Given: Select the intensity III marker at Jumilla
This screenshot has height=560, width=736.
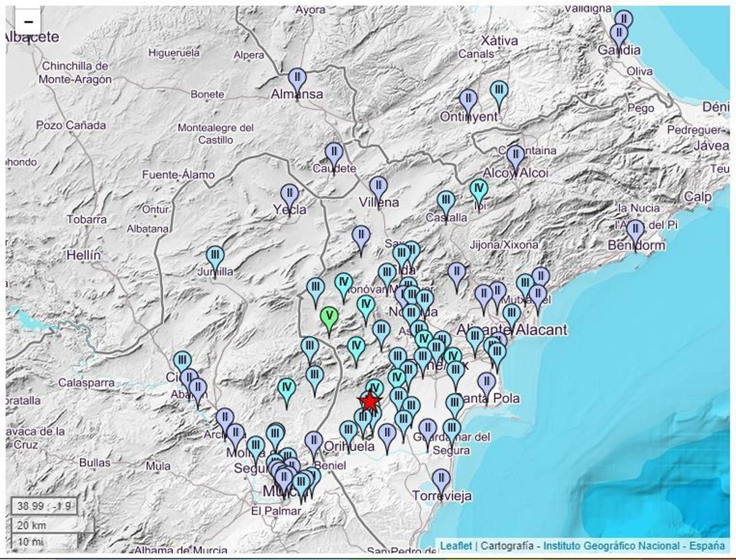Looking at the screenshot, I should click(x=215, y=260).
